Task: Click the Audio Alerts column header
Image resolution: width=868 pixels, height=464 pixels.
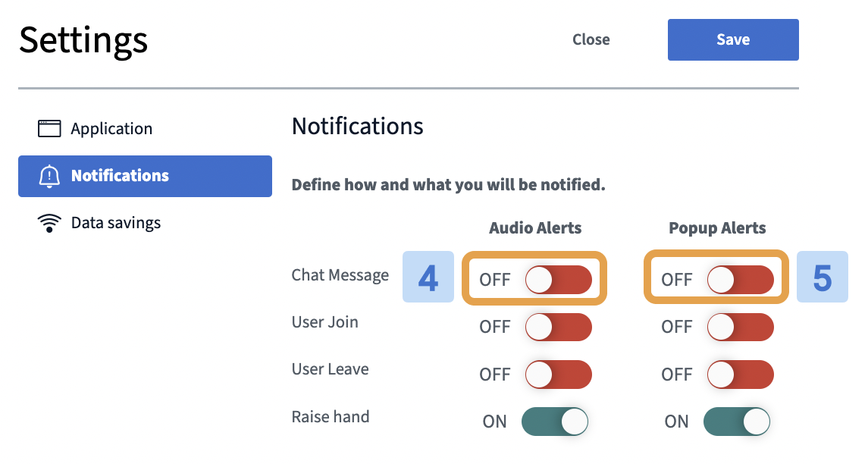Action: 535,228
